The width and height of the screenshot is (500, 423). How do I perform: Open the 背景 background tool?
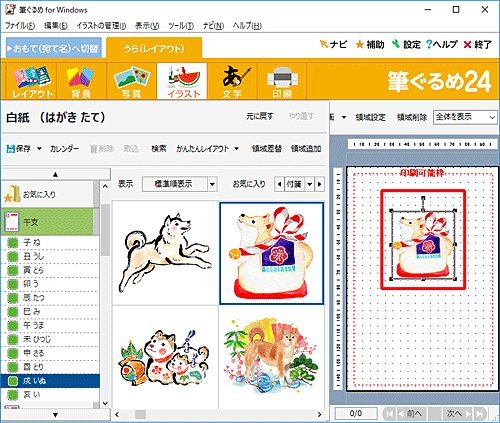[81, 81]
